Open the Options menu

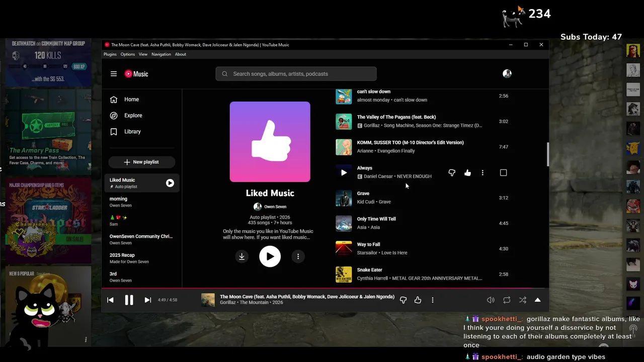coord(128,54)
